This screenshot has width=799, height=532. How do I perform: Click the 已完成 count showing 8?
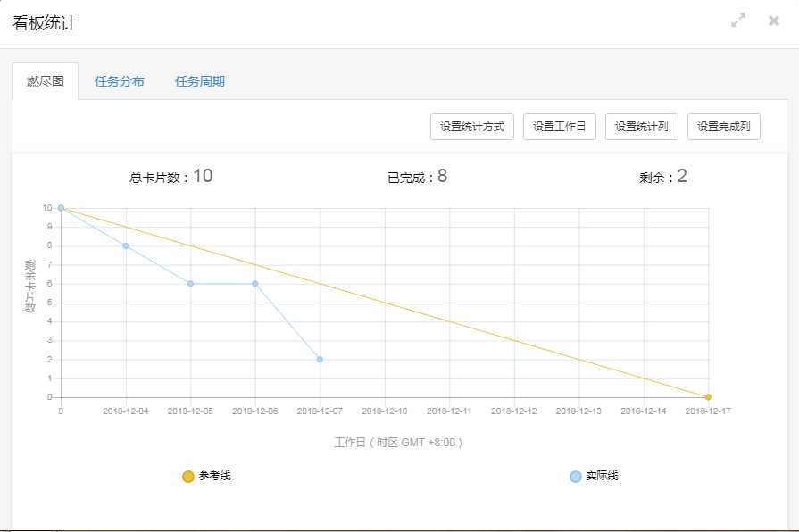pyautogui.click(x=439, y=176)
